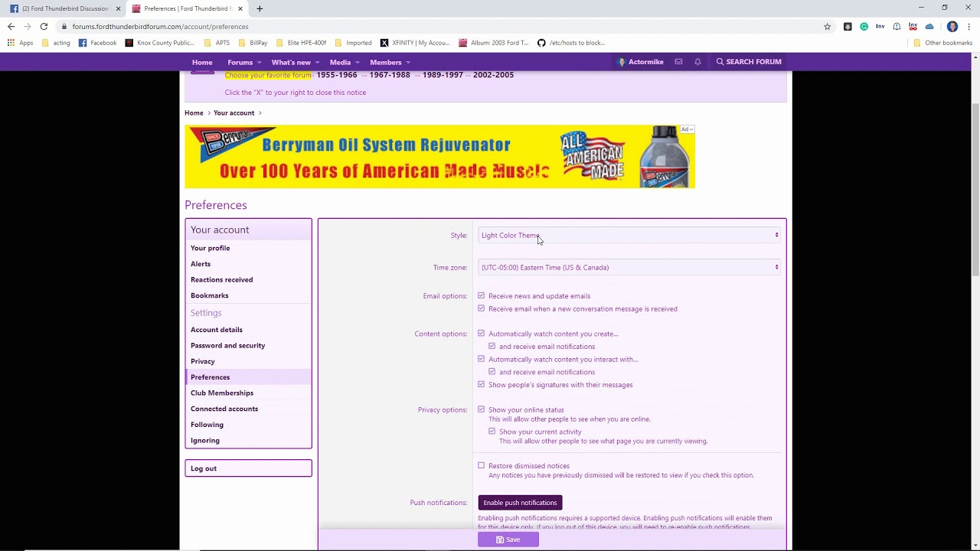Image resolution: width=980 pixels, height=551 pixels.
Task: Open the download arrow extension icon
Action: [x=848, y=26]
